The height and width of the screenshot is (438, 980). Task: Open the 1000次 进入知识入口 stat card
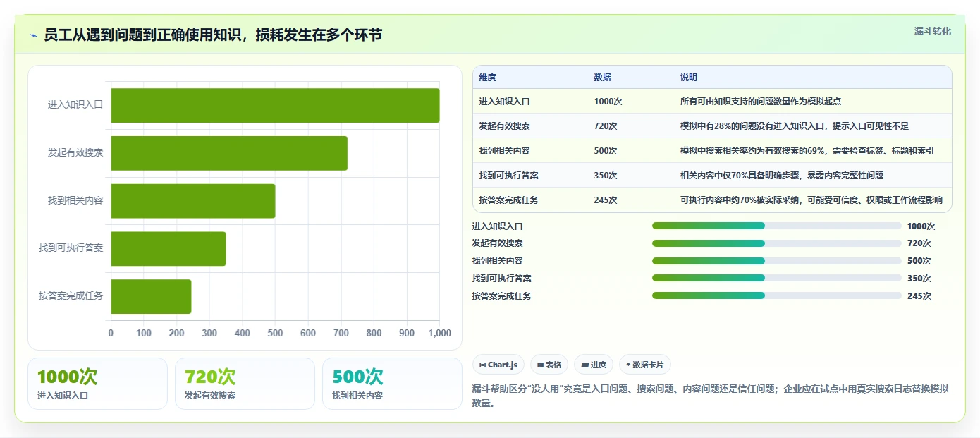tap(97, 384)
